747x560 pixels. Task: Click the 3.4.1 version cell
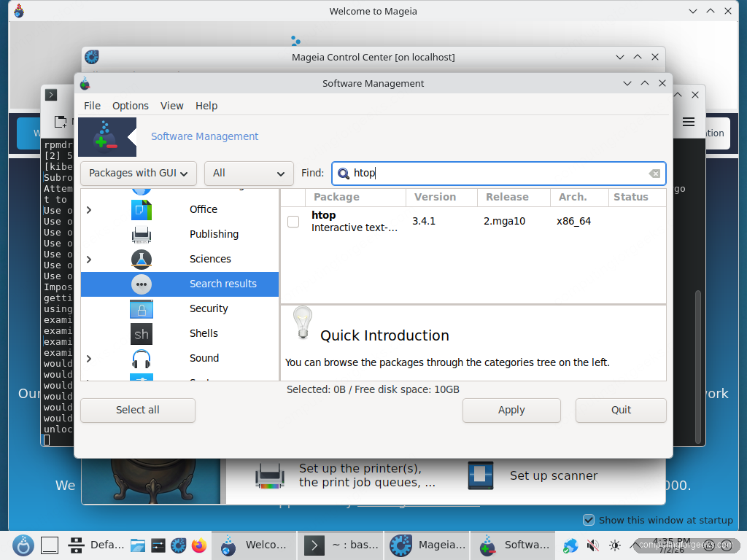[x=424, y=222]
